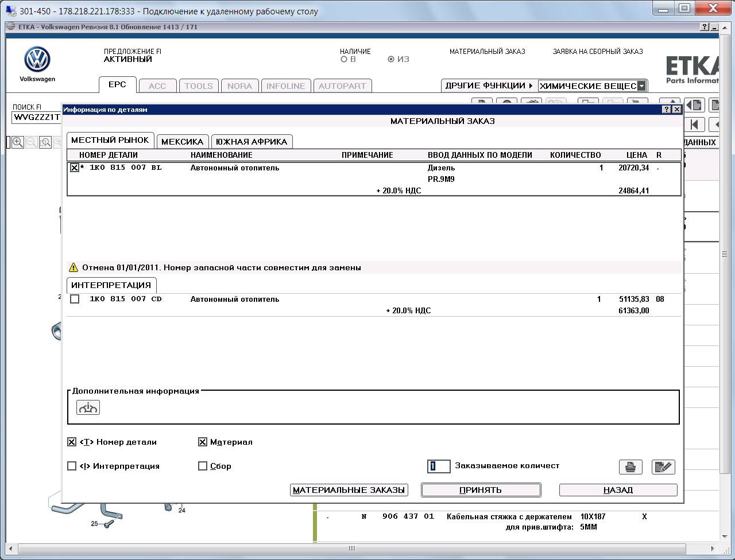Click Кабельная стяжка с держателем row text

pos(509,516)
